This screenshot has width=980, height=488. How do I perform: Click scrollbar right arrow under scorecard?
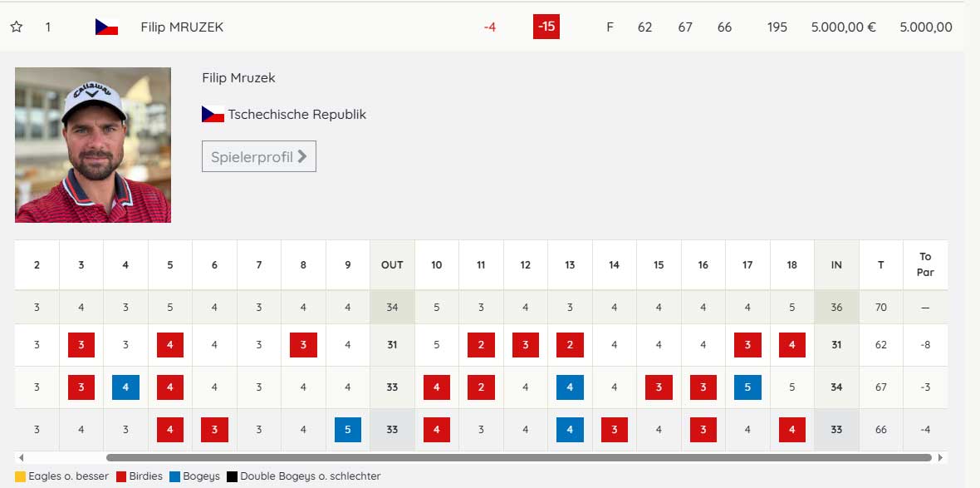(940, 457)
